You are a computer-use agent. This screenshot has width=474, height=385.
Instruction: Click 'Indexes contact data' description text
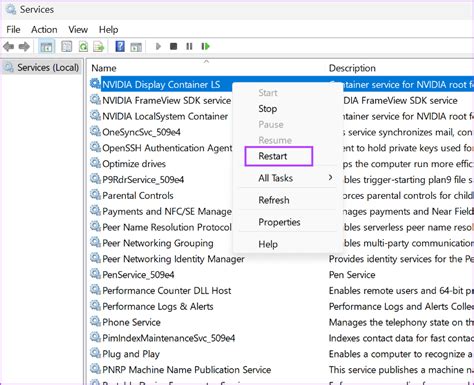pyautogui.click(x=401, y=338)
